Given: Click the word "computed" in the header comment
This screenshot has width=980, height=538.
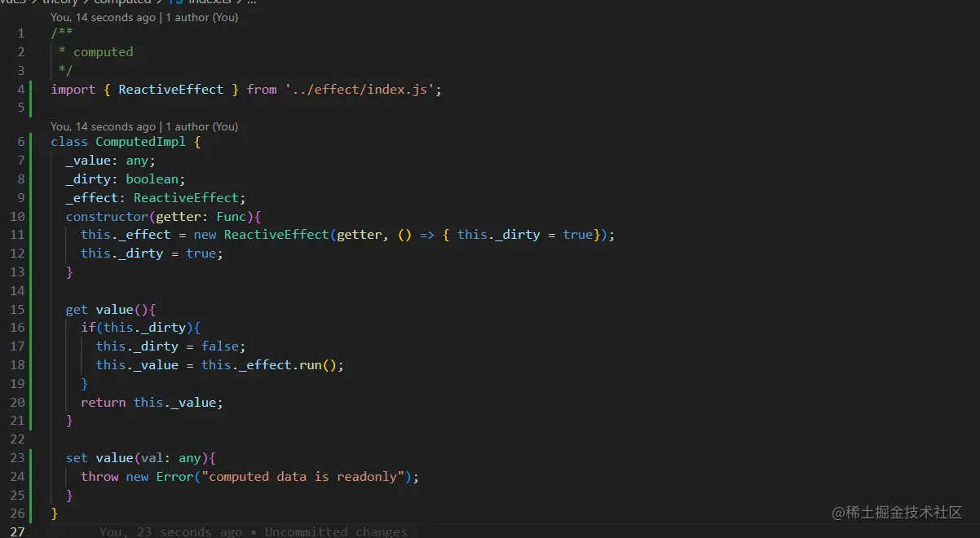Looking at the screenshot, I should (x=103, y=52).
